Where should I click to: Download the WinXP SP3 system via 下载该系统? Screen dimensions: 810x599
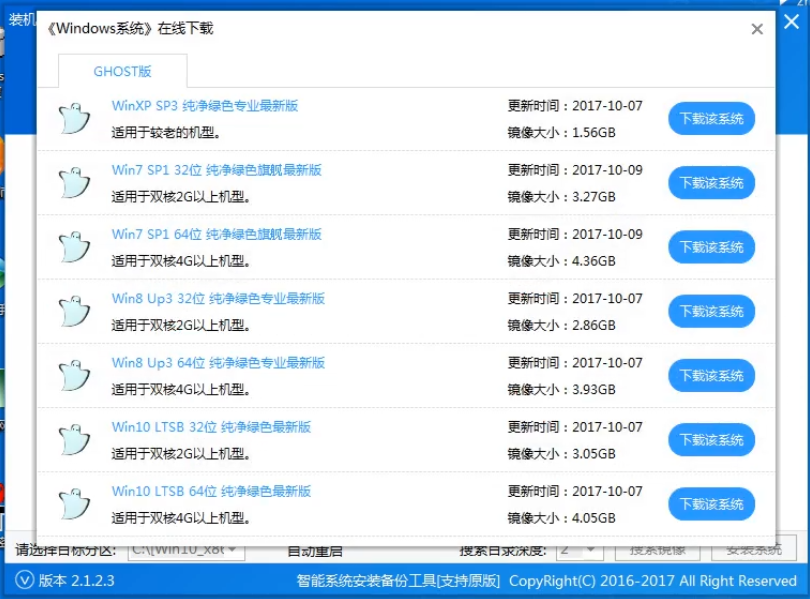click(x=711, y=117)
